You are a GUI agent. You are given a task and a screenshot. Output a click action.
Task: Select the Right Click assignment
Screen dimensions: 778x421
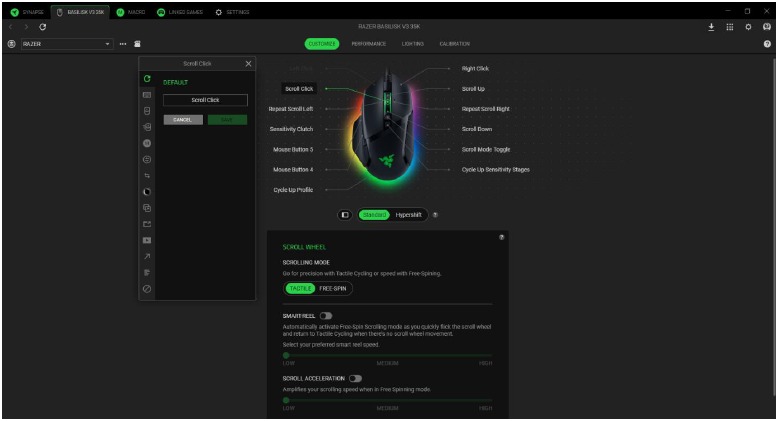(x=475, y=69)
